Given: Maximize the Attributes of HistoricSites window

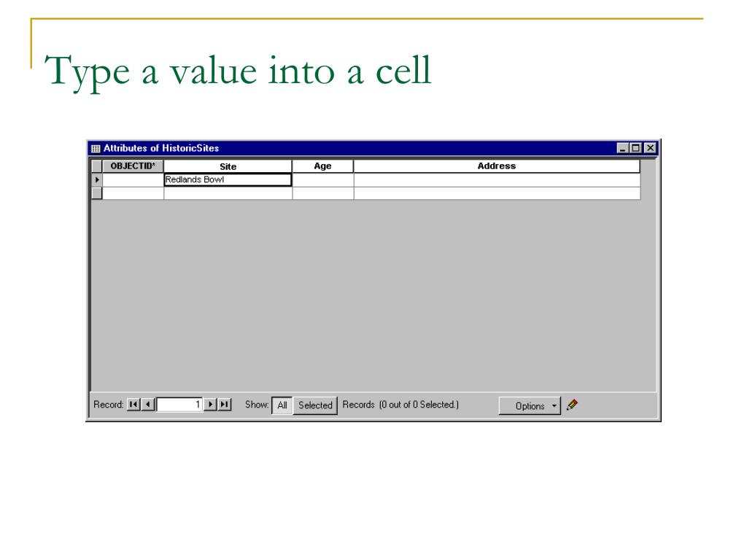Looking at the screenshot, I should [635, 148].
